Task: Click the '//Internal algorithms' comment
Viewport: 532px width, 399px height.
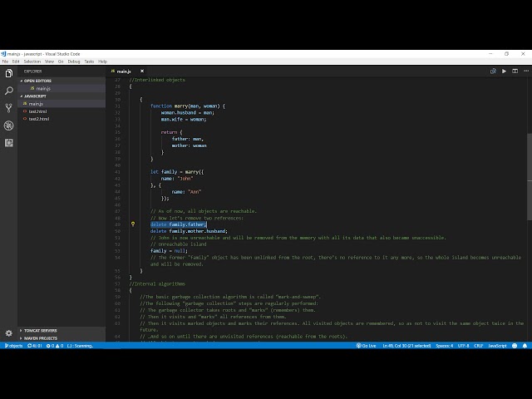Action: coord(157,283)
